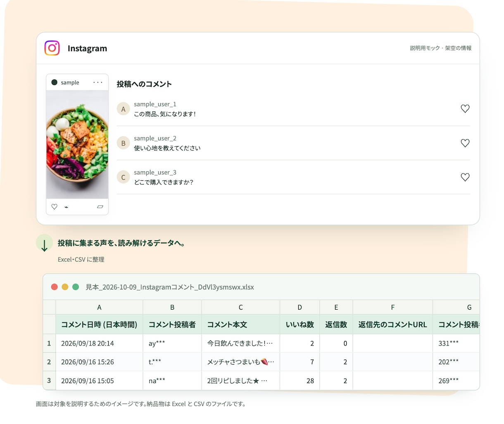Select the cell 2026/09/16 15:05
The image size is (504, 424).
pos(99,381)
